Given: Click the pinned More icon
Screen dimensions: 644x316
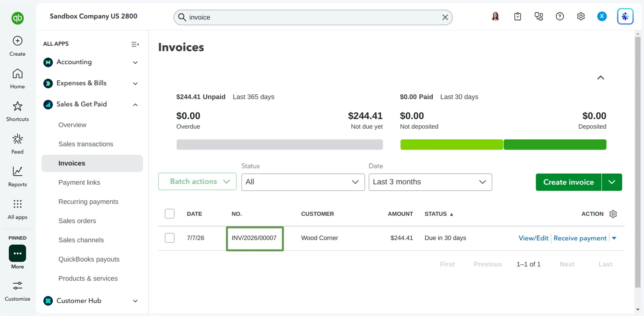Looking at the screenshot, I should (x=17, y=253).
